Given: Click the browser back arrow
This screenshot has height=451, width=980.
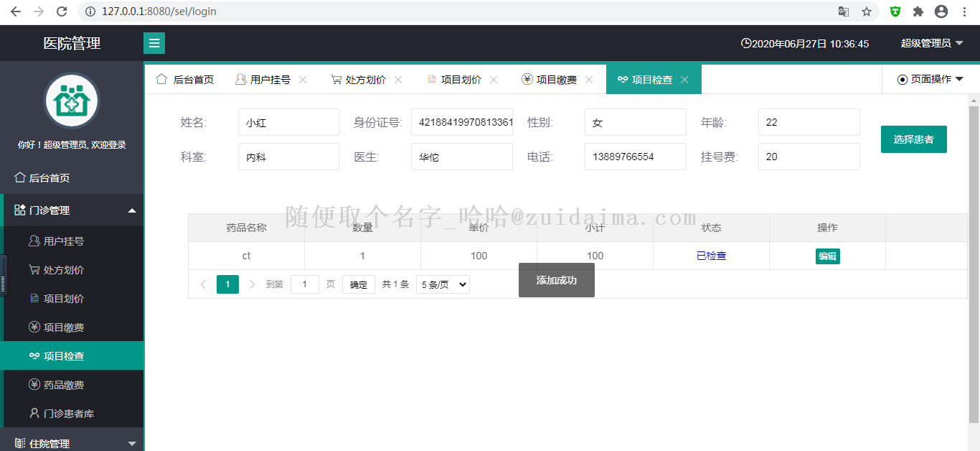Looking at the screenshot, I should [x=16, y=11].
